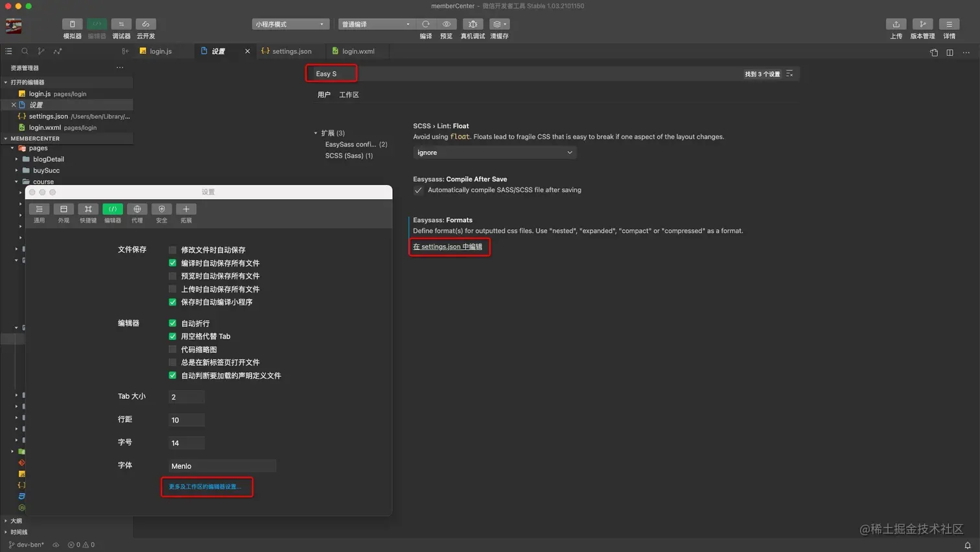The image size is (980, 552).
Task: Click the 清缓存 clear cache icon
Action: click(x=499, y=24)
